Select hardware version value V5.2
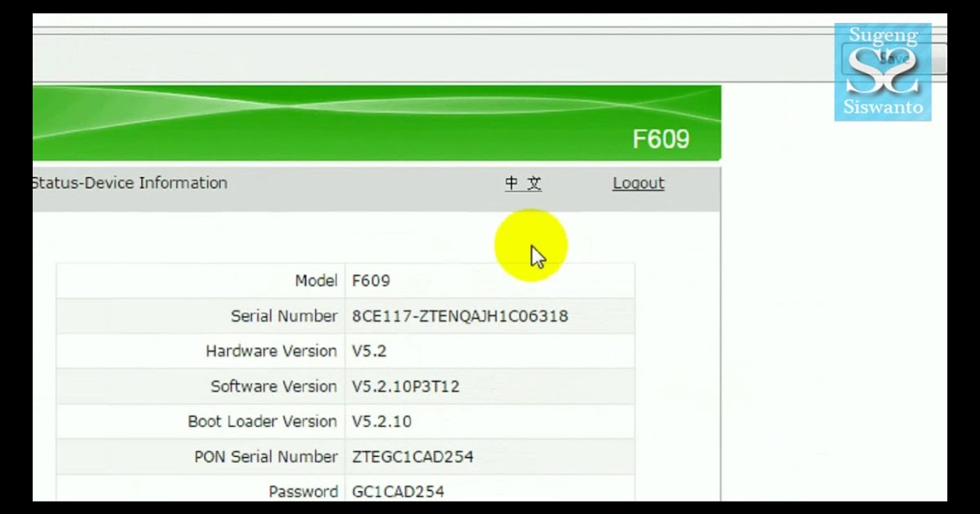Image resolution: width=980 pixels, height=514 pixels. (x=369, y=351)
